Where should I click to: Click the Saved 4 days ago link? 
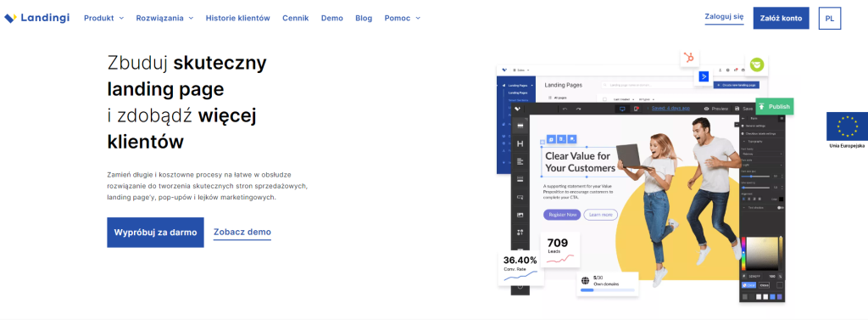pyautogui.click(x=670, y=108)
